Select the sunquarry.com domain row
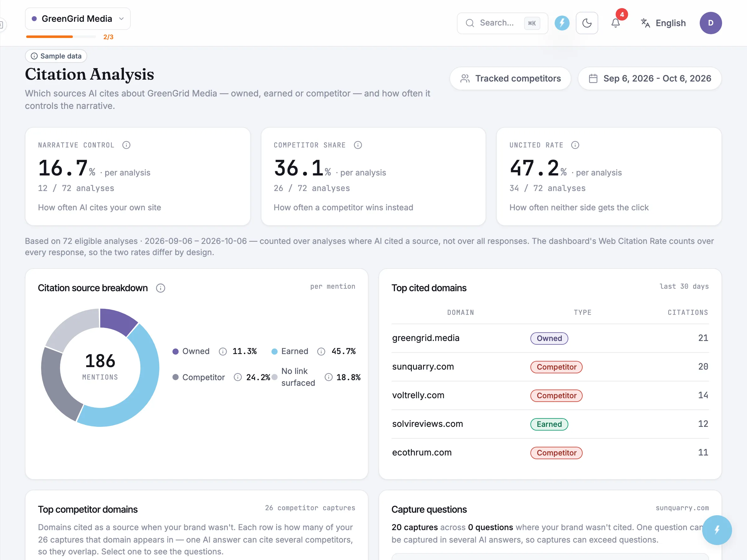The height and width of the screenshot is (560, 747). (x=550, y=367)
